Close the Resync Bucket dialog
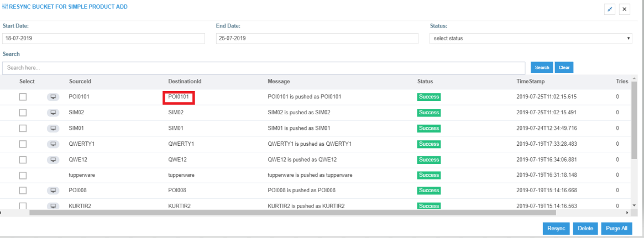644x238 pixels. (625, 10)
